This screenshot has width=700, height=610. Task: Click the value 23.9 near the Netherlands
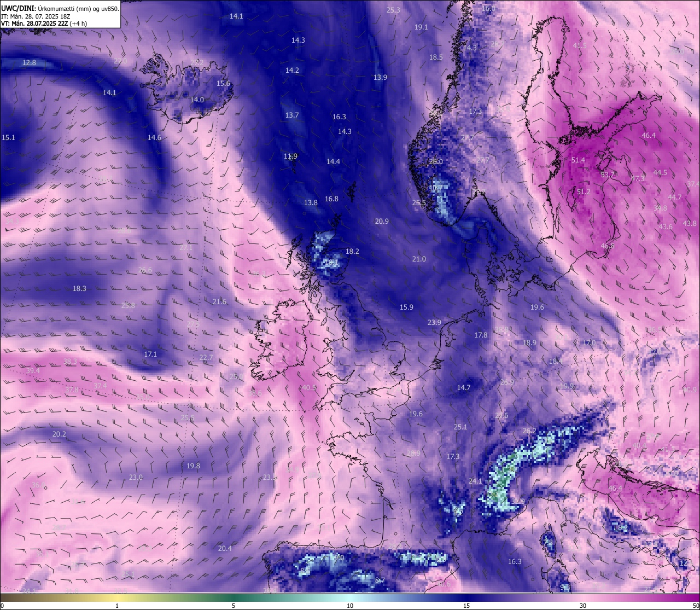(x=434, y=323)
